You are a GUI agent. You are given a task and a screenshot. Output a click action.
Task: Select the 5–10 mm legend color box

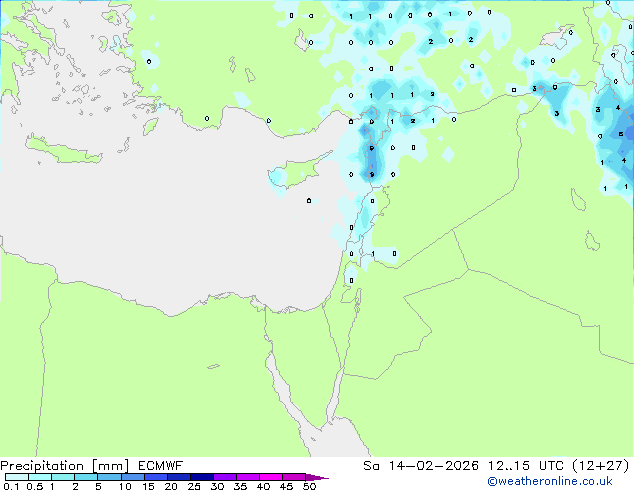(109, 477)
